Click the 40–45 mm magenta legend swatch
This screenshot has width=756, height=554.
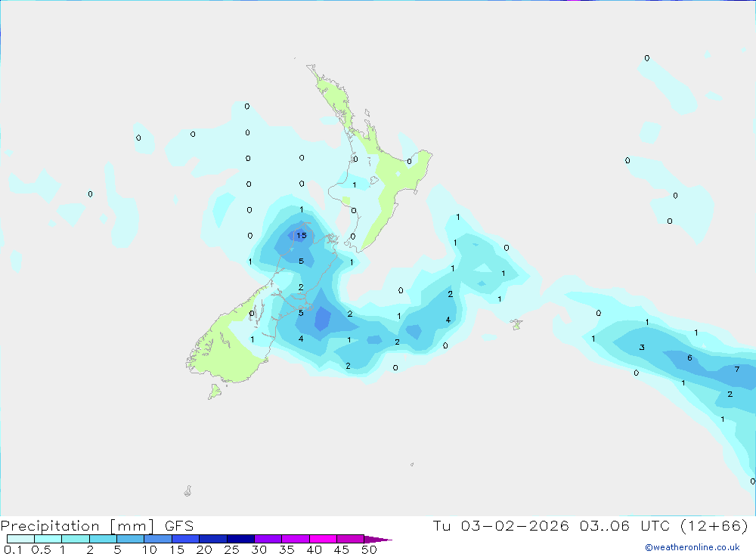coord(323,539)
